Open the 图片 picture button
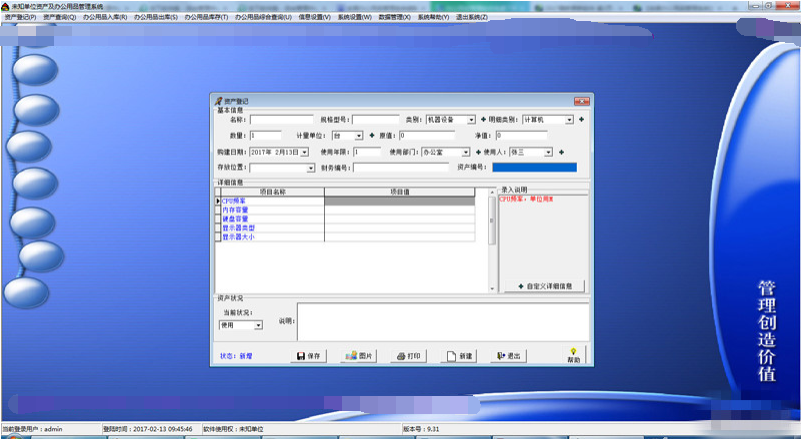Image resolution: width=801 pixels, height=441 pixels. coord(359,356)
